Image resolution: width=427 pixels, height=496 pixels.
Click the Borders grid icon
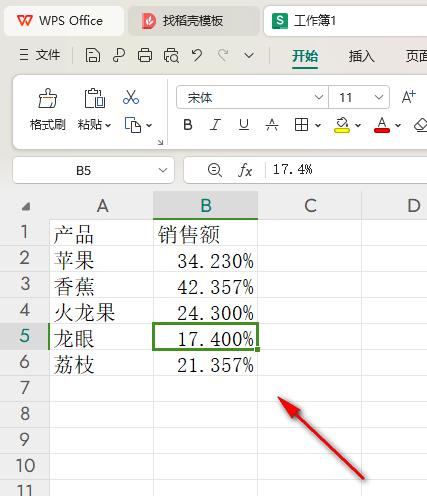[x=301, y=125]
